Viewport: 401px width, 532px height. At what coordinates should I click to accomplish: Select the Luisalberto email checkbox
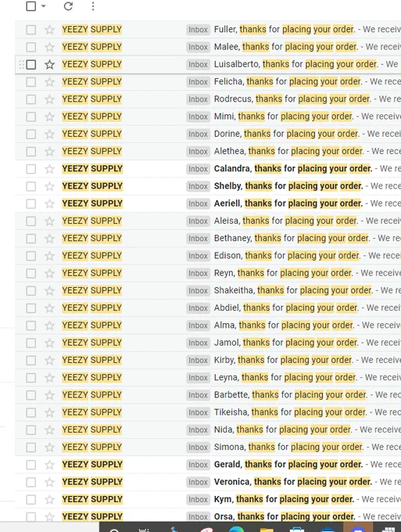[x=30, y=64]
